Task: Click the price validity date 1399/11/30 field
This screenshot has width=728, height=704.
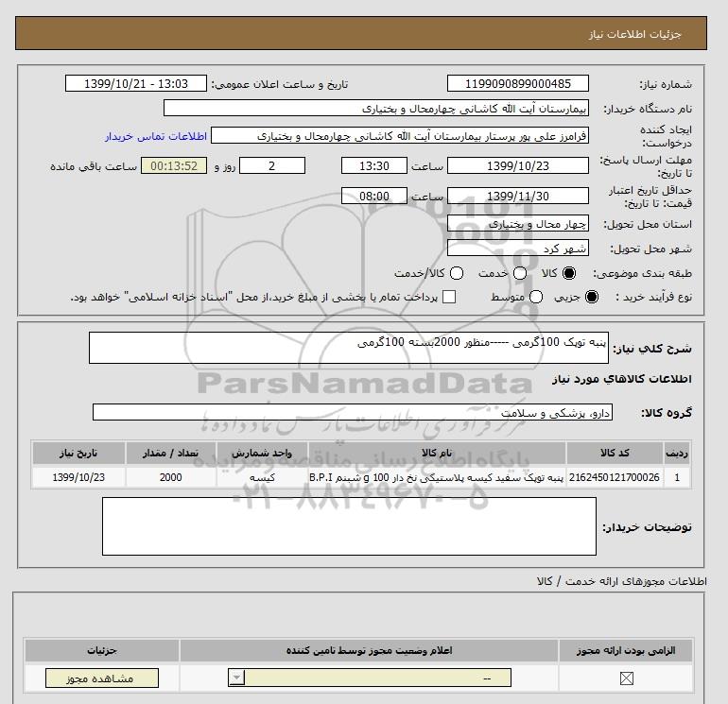Action: (518, 196)
